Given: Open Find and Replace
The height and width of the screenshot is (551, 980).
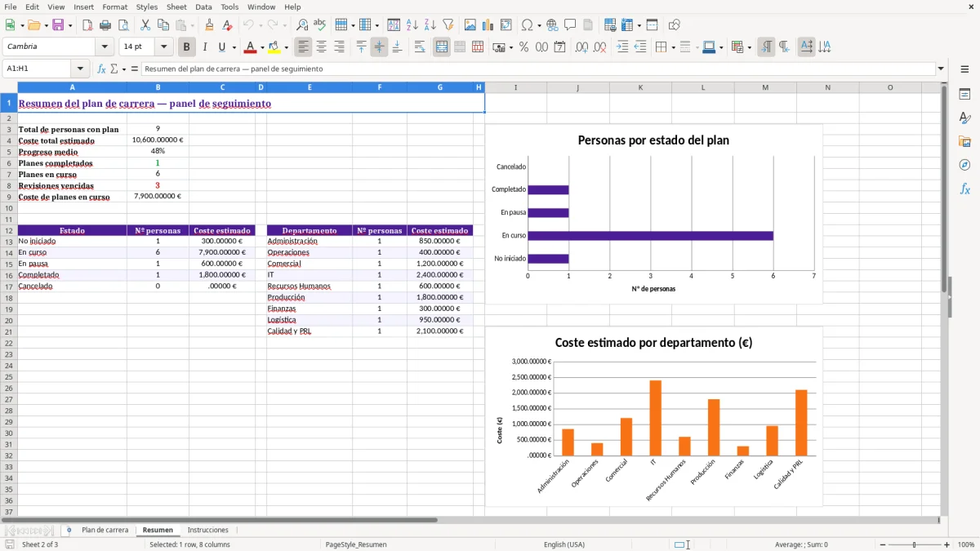Looking at the screenshot, I should tap(302, 25).
